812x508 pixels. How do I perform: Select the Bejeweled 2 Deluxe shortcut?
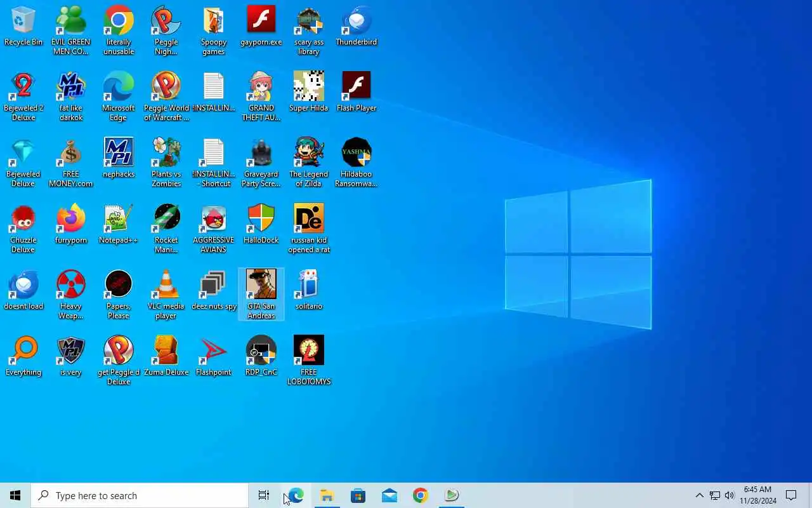[x=23, y=97]
